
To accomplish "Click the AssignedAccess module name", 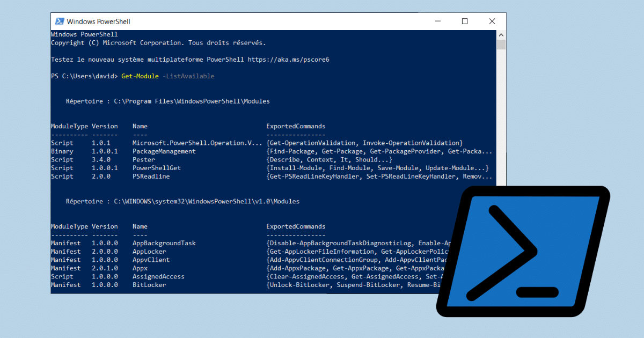I will tap(158, 276).
